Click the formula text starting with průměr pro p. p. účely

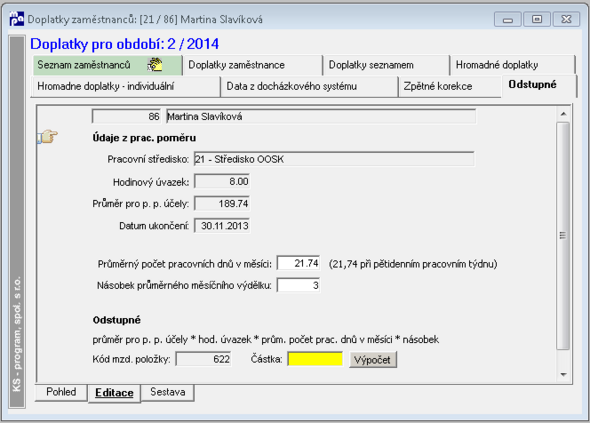[266, 339]
